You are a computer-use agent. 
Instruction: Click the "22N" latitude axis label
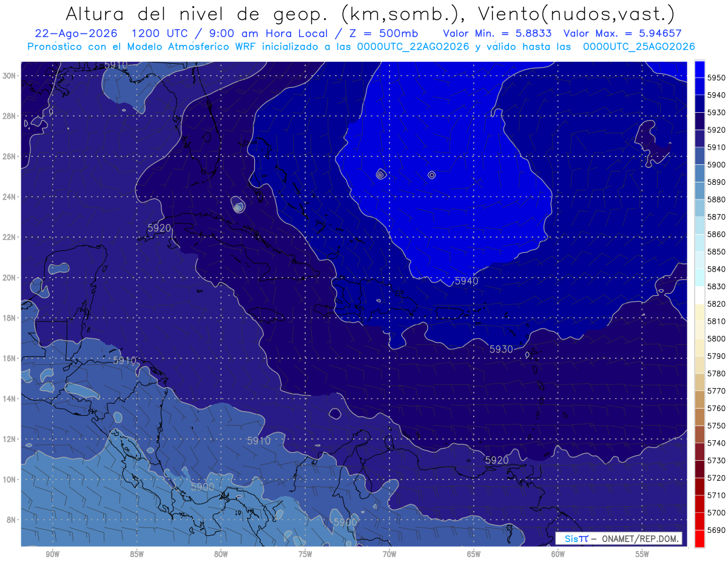tap(9, 237)
